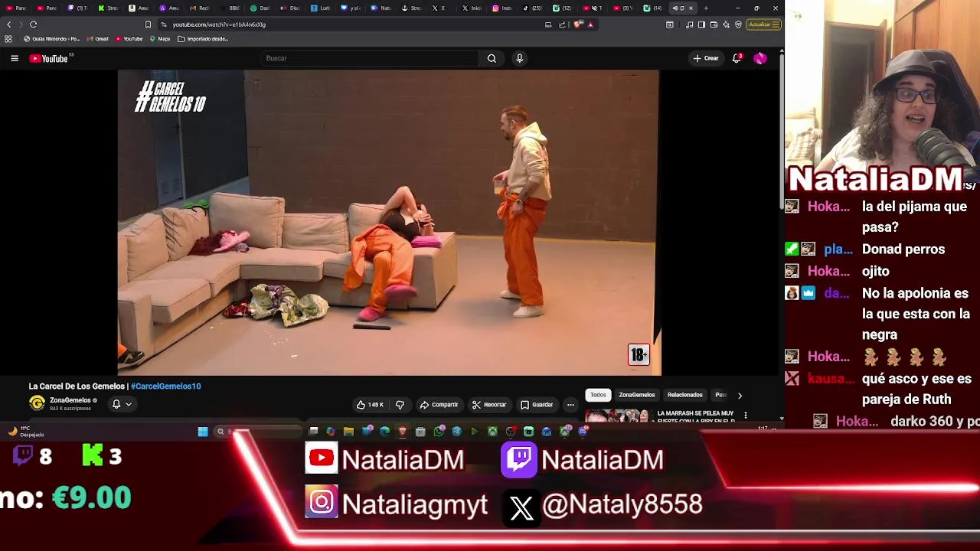Like the video with thumbs up
980x551 pixels.
371,405
